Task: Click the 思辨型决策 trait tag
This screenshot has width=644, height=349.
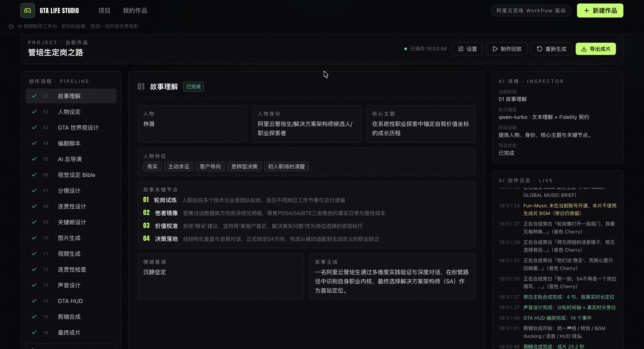Action: click(244, 166)
